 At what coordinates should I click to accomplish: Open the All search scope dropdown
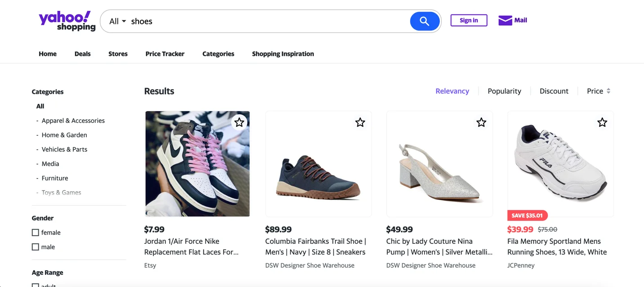[116, 21]
